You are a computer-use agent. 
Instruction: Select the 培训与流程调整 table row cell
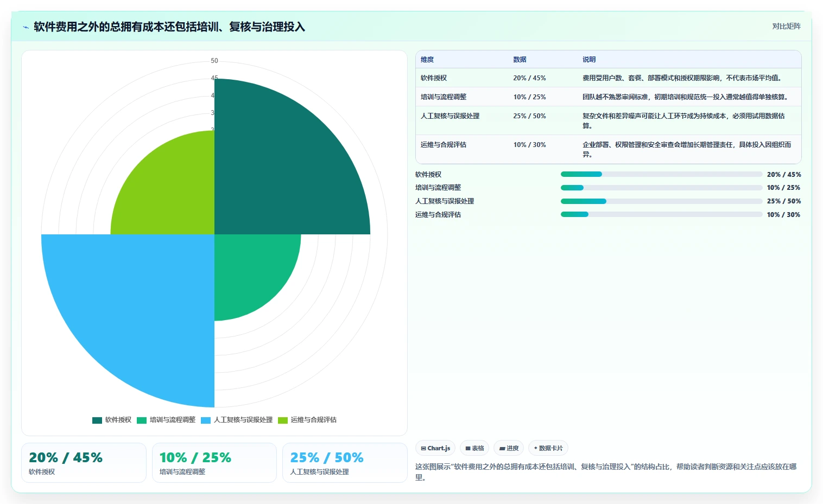coord(444,97)
